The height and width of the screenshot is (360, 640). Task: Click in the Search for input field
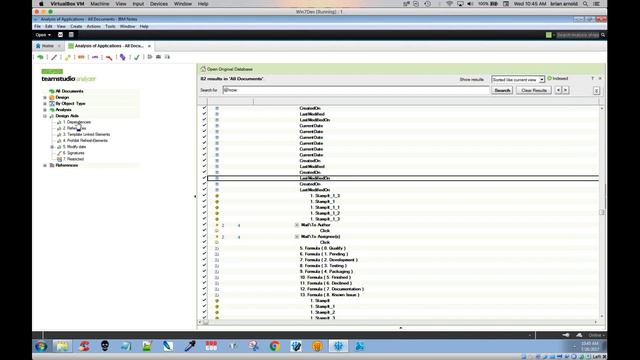(356, 90)
